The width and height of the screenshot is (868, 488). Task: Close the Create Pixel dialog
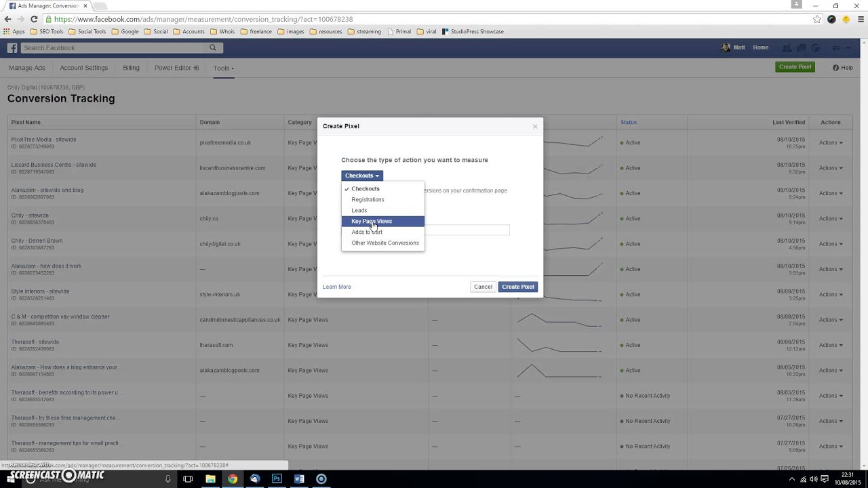[x=535, y=126]
